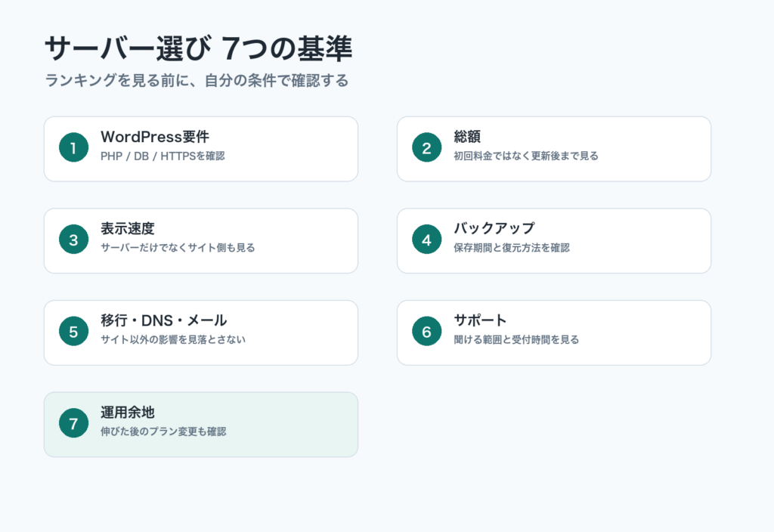Click the text 聞ける範囲と受付時間を見る
774x532 pixels.
tap(516, 339)
